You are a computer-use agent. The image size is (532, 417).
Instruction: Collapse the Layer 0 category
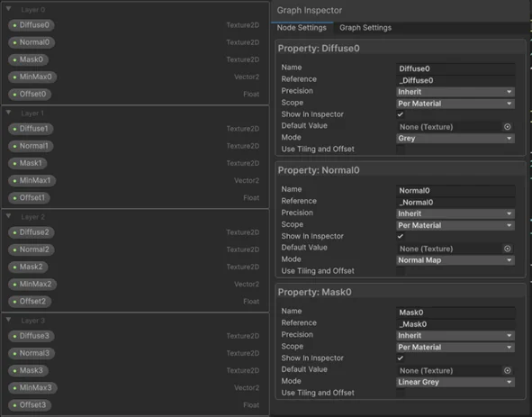8,9
